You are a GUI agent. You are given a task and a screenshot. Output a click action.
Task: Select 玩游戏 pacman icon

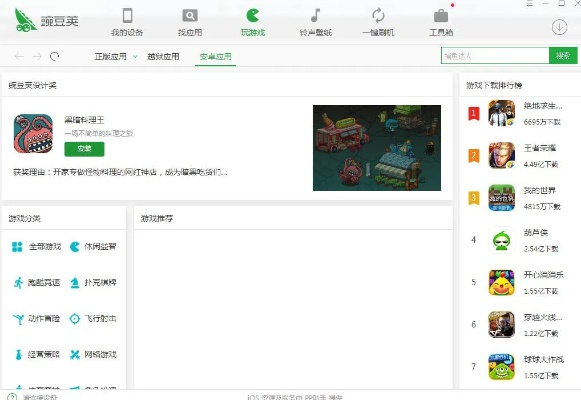click(253, 16)
